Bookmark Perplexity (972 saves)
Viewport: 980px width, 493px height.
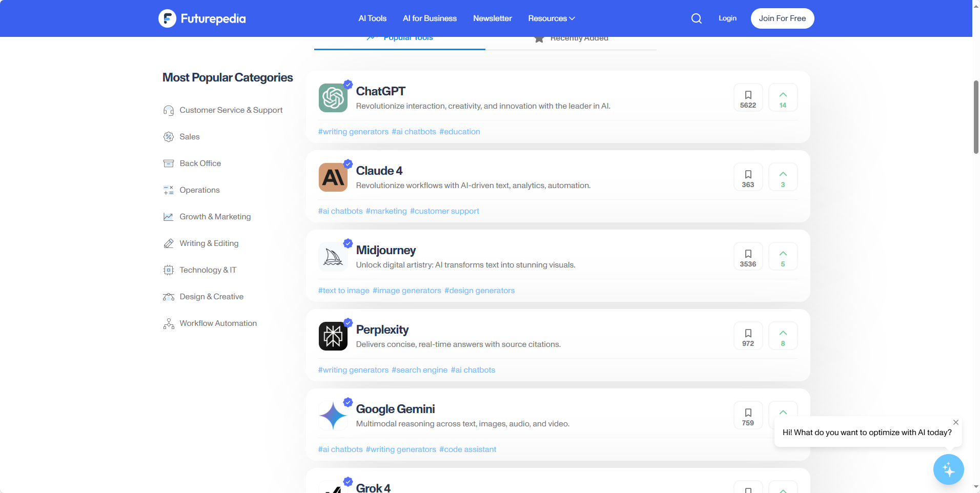(748, 336)
